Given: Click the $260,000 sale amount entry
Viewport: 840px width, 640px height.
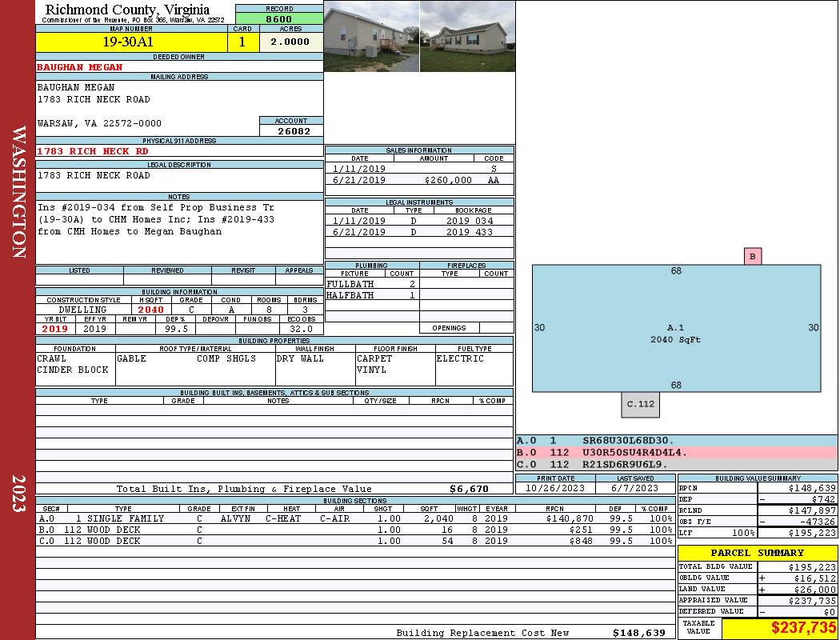Looking at the screenshot, I should pyautogui.click(x=448, y=181).
